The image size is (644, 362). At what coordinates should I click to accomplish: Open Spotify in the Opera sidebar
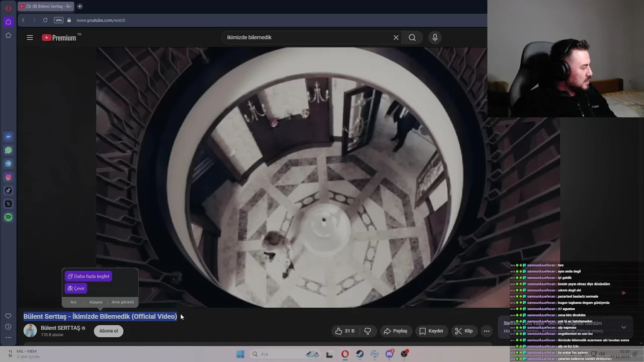(8, 217)
